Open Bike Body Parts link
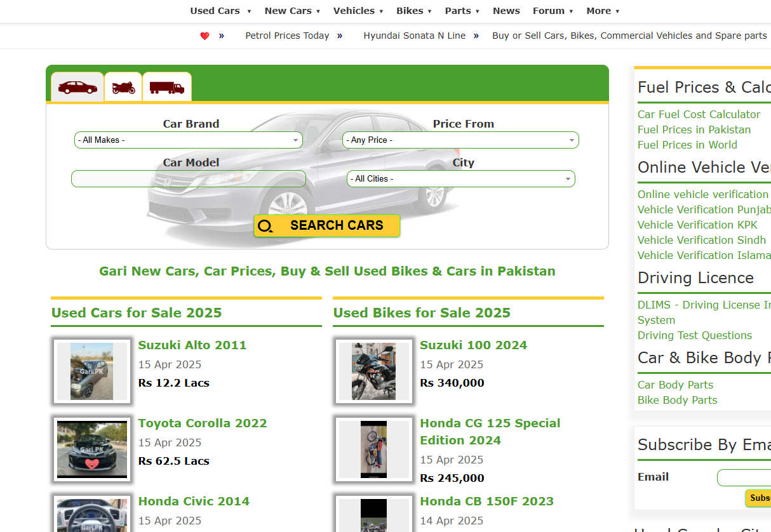 click(x=678, y=400)
